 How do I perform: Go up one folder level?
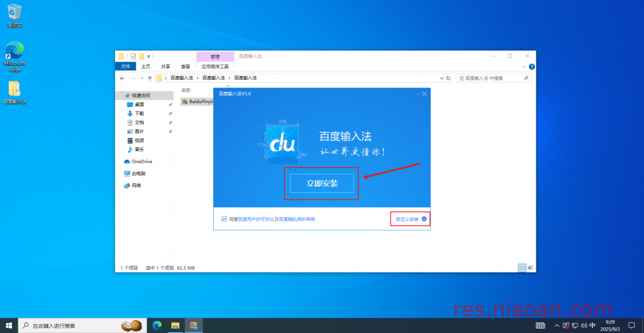(150, 78)
